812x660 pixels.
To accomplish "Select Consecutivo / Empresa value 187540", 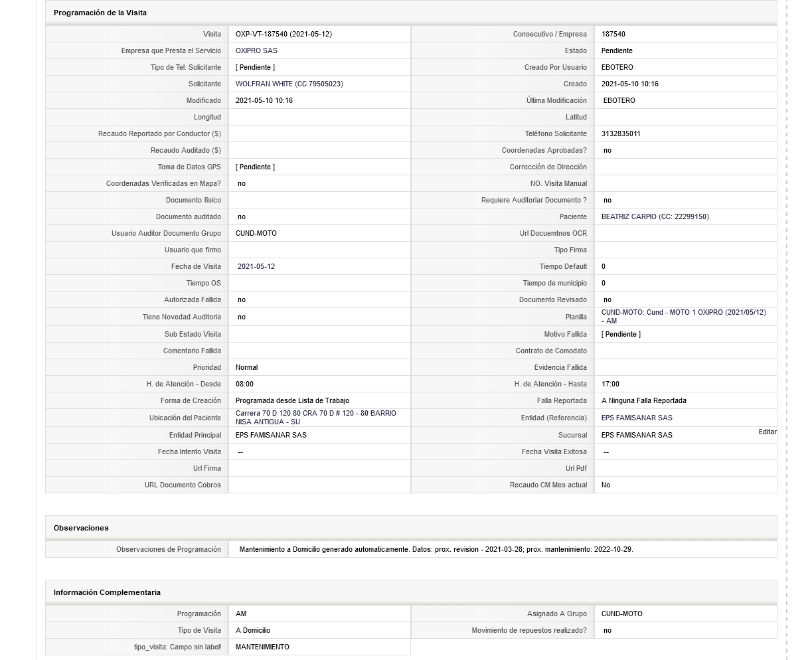I will click(x=613, y=34).
